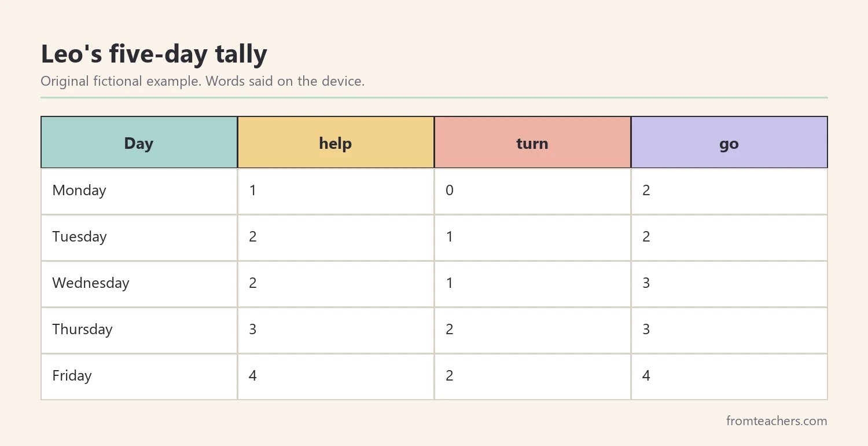Select Friday's turn value "2"

point(450,376)
